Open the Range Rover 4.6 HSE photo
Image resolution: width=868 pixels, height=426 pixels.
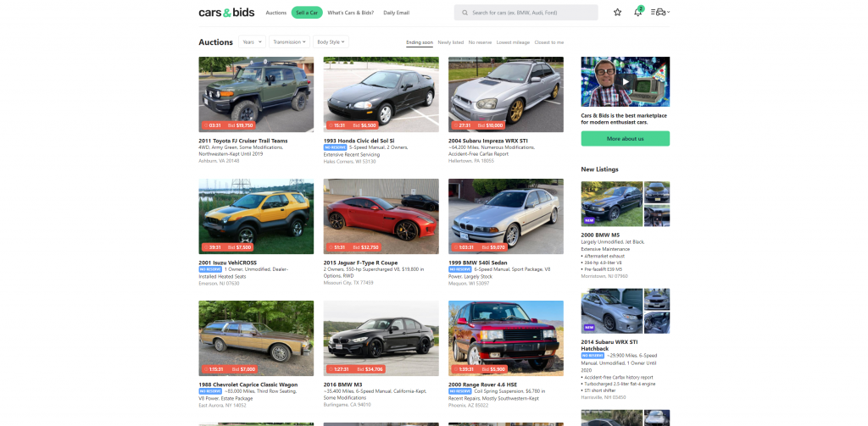click(506, 338)
